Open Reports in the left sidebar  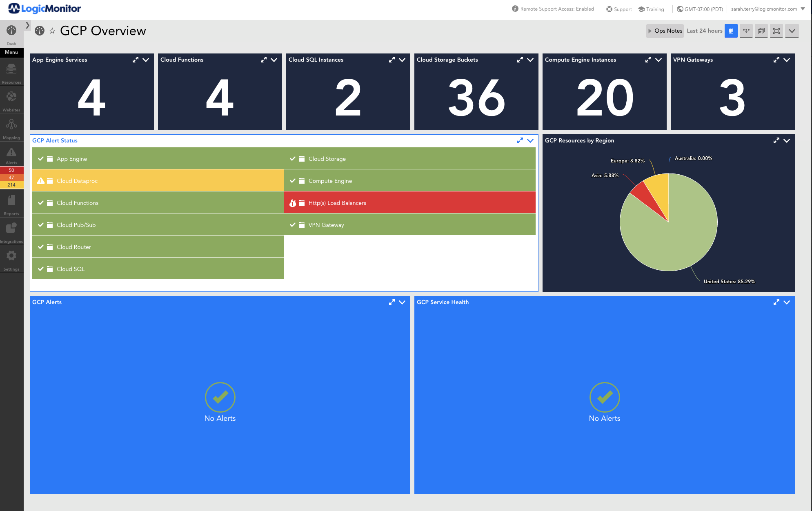11,205
